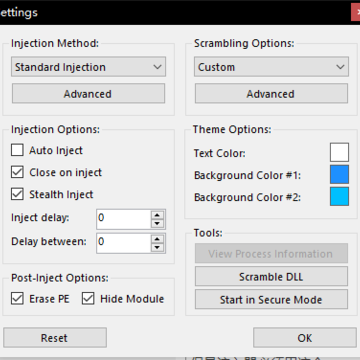360x360 pixels.
Task: Decrease Inject delay with down arrow
Action: pyautogui.click(x=157, y=224)
